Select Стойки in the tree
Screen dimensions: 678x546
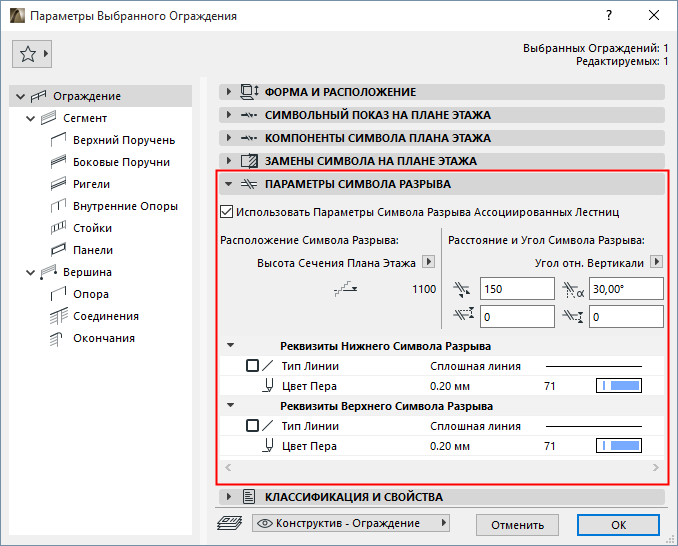point(92,228)
